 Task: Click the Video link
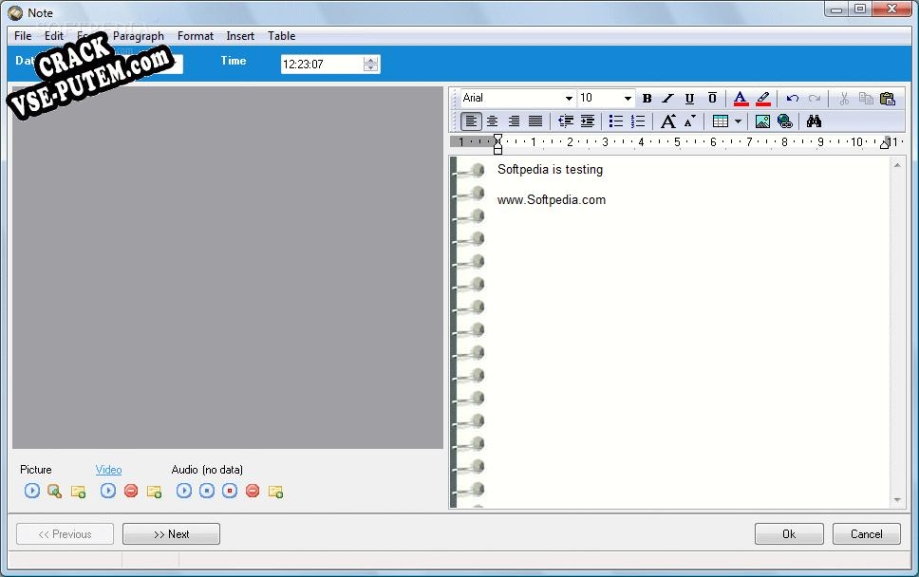pyautogui.click(x=109, y=469)
